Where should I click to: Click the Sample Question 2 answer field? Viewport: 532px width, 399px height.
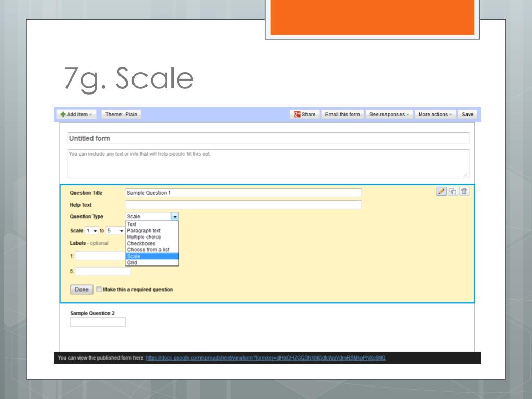click(x=98, y=322)
